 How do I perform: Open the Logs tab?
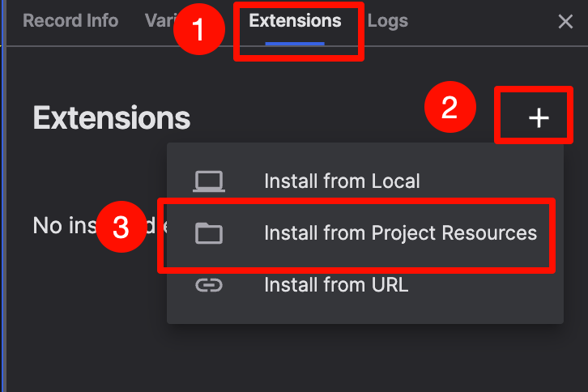(388, 21)
